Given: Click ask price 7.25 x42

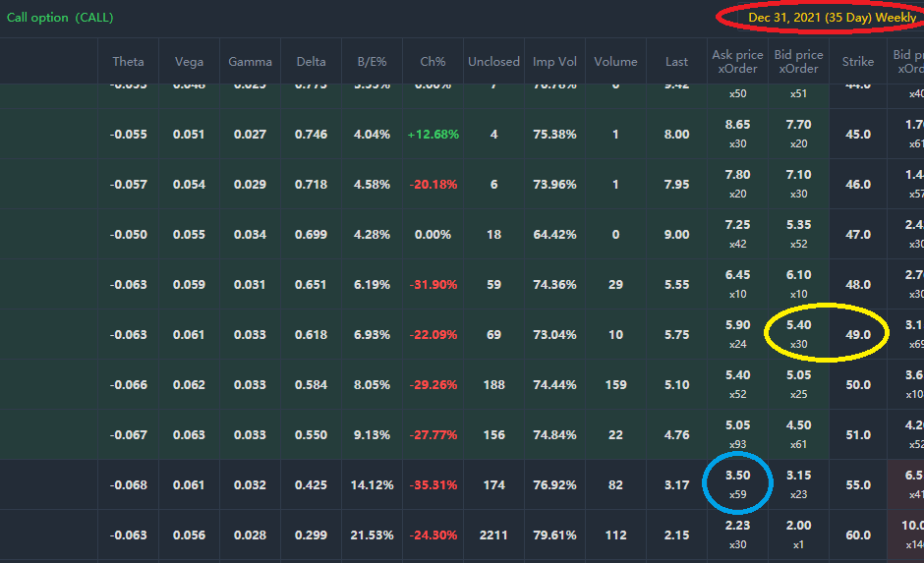Looking at the screenshot, I should 738,234.
